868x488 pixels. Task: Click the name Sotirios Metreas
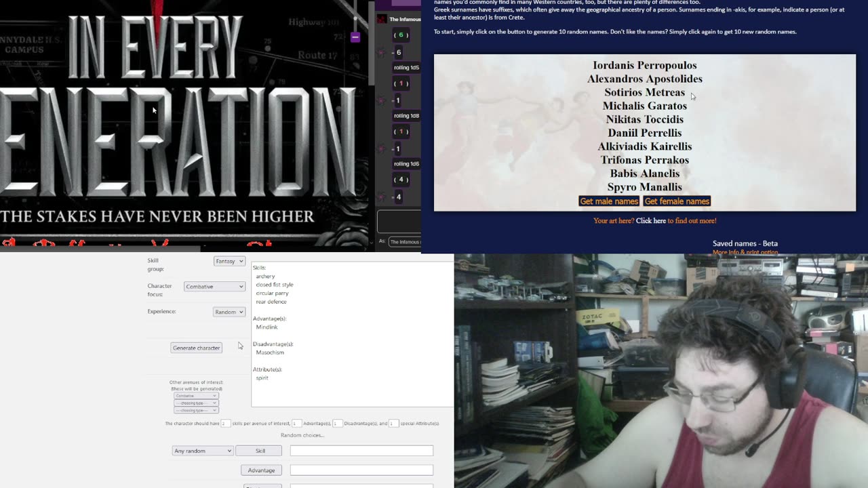(645, 92)
